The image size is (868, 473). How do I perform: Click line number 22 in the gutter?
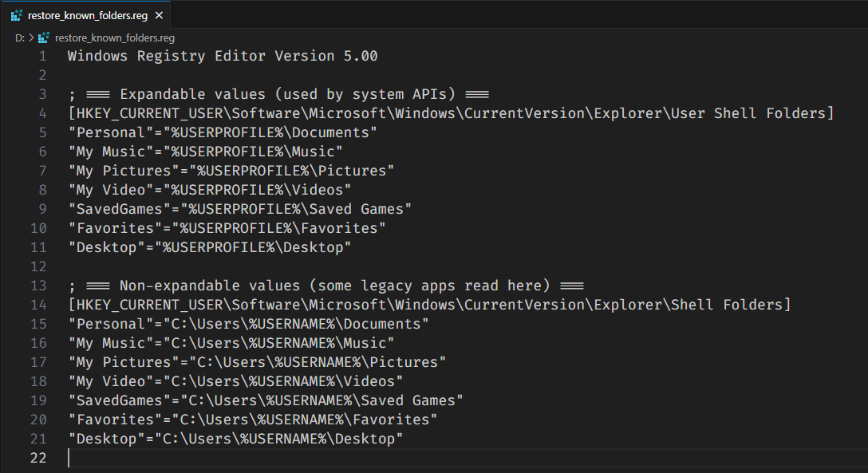pos(38,458)
